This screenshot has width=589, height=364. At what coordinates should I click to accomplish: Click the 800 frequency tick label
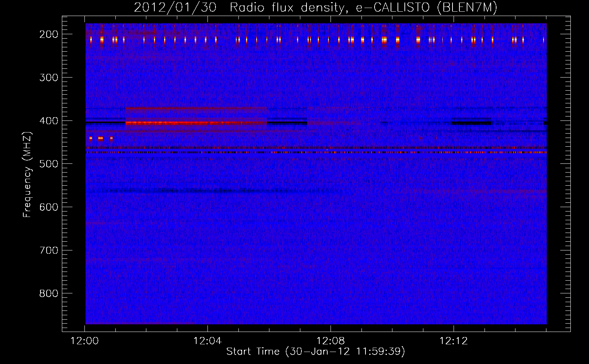click(48, 293)
